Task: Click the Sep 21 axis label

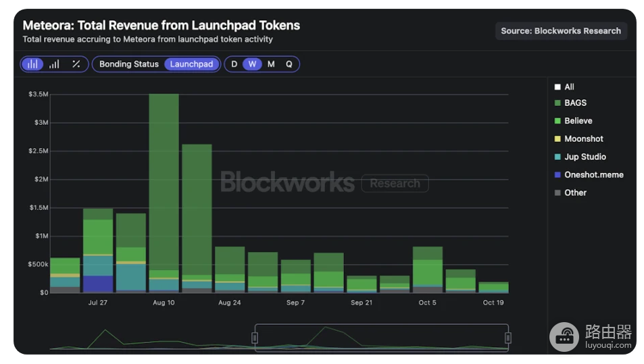Action: tap(362, 303)
